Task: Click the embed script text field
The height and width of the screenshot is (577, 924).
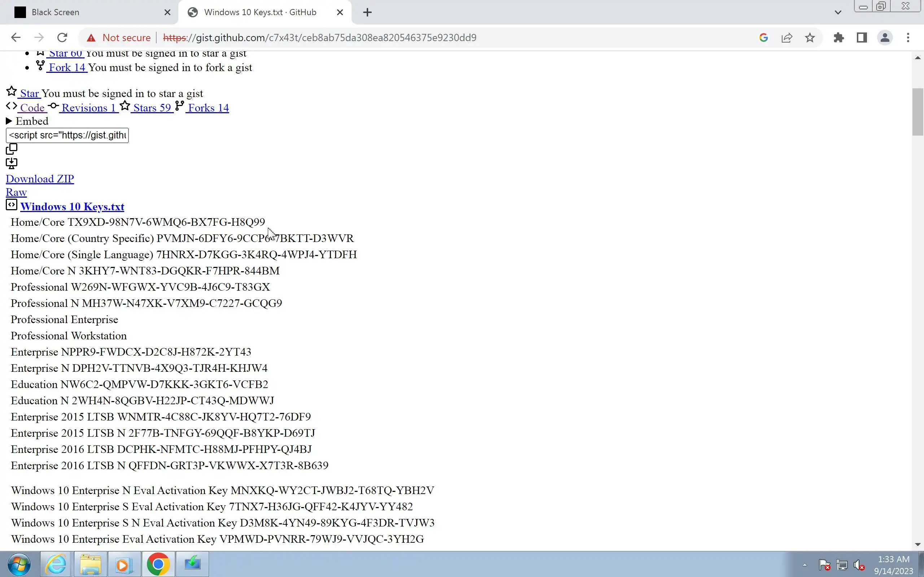Action: [x=67, y=136]
